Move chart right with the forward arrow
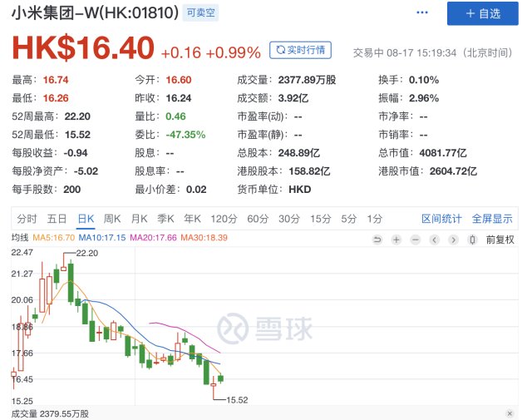This screenshot has width=532, height=420. [x=453, y=240]
